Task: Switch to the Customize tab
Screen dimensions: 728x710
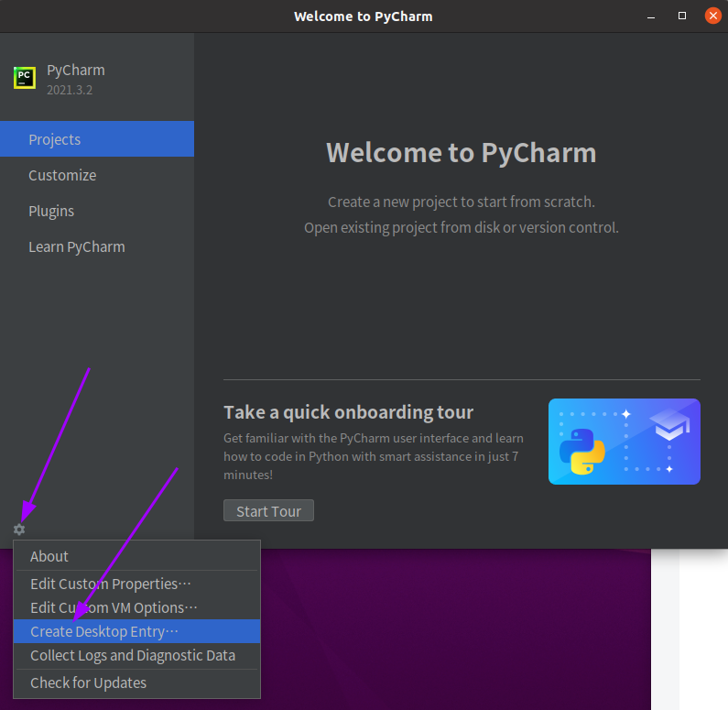Action: tap(97, 175)
